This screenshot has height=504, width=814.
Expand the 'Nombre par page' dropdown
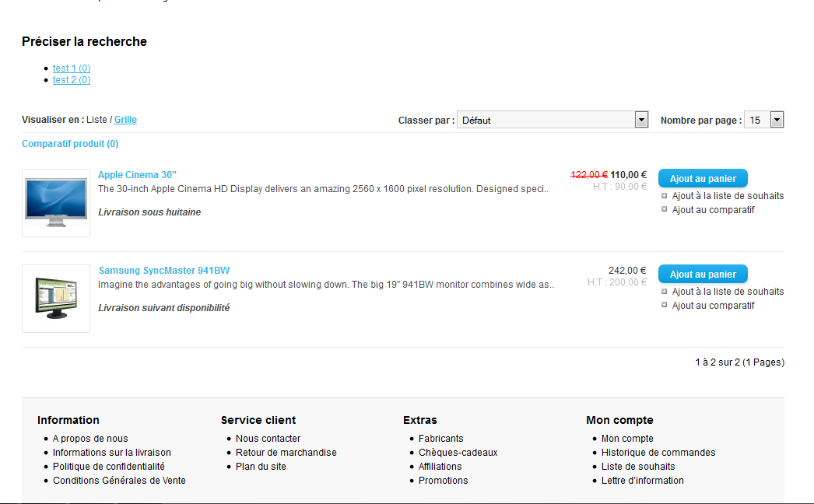[763, 120]
